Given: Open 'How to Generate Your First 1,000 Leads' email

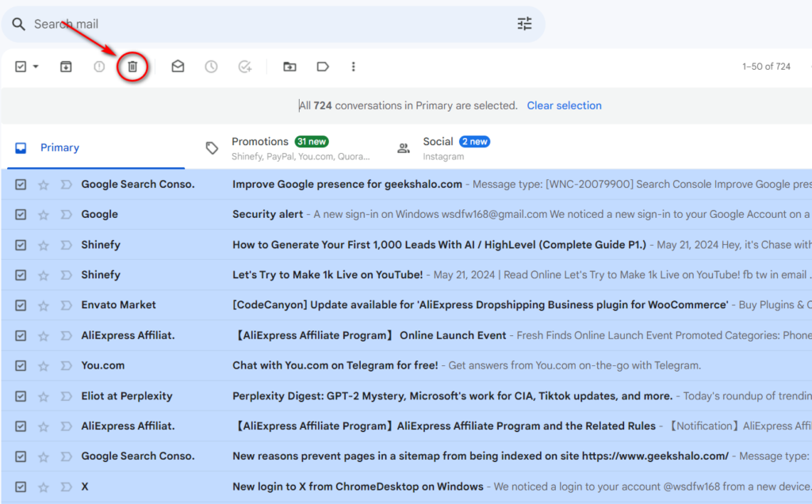Looking at the screenshot, I should pyautogui.click(x=439, y=245).
